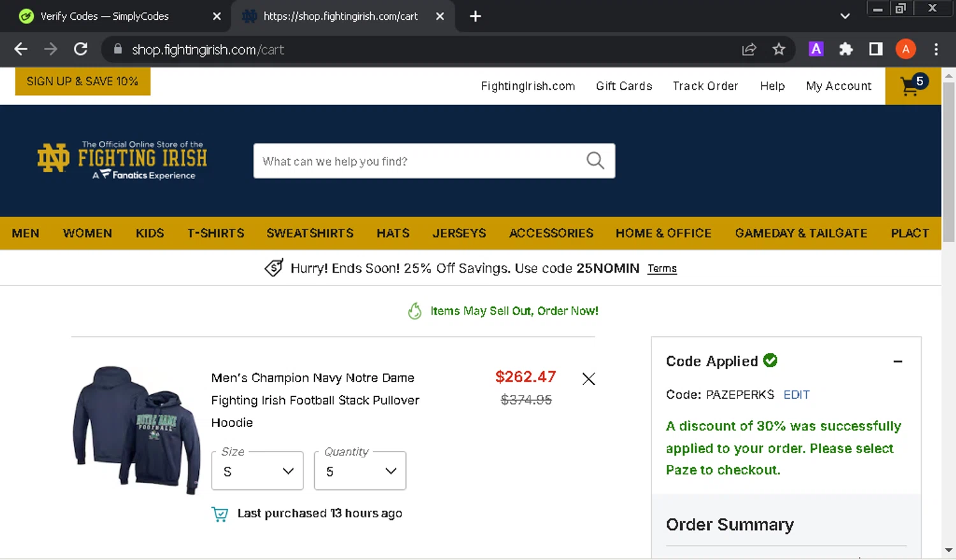Viewport: 956px width, 560px height.
Task: Open the HOME & OFFICE category menu
Action: coord(663,233)
